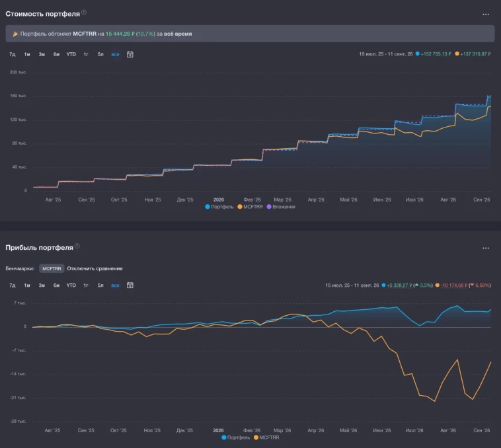Toggle MCFTRR series in profit chart legend

(266, 437)
